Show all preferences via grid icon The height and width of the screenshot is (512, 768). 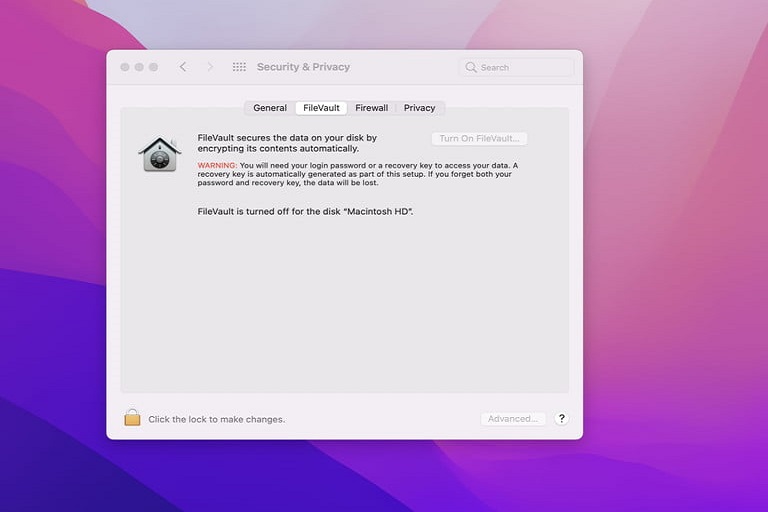point(239,67)
